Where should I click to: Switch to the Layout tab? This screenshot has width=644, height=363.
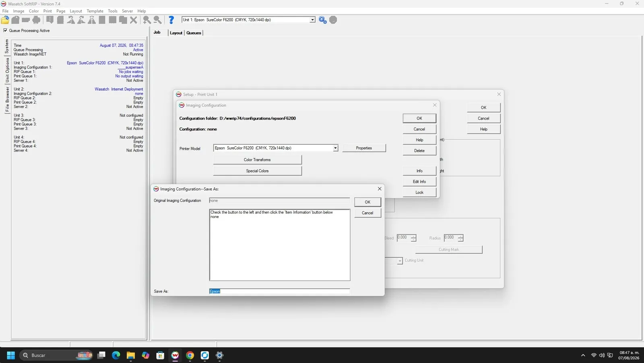(176, 33)
